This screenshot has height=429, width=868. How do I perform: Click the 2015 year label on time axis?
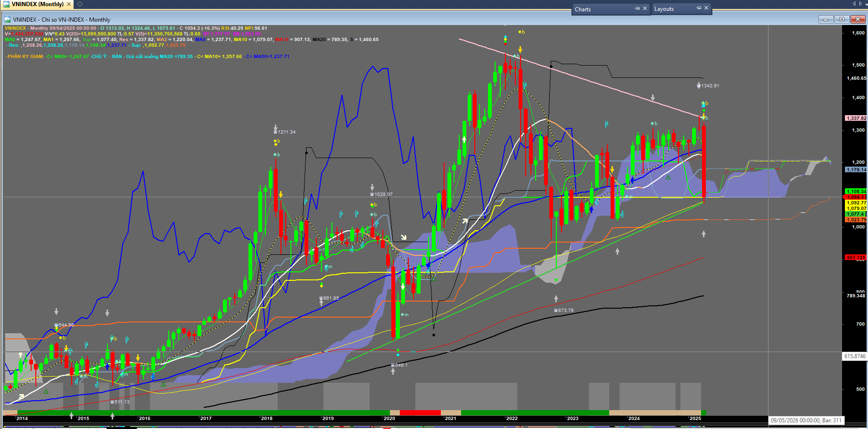click(x=83, y=418)
